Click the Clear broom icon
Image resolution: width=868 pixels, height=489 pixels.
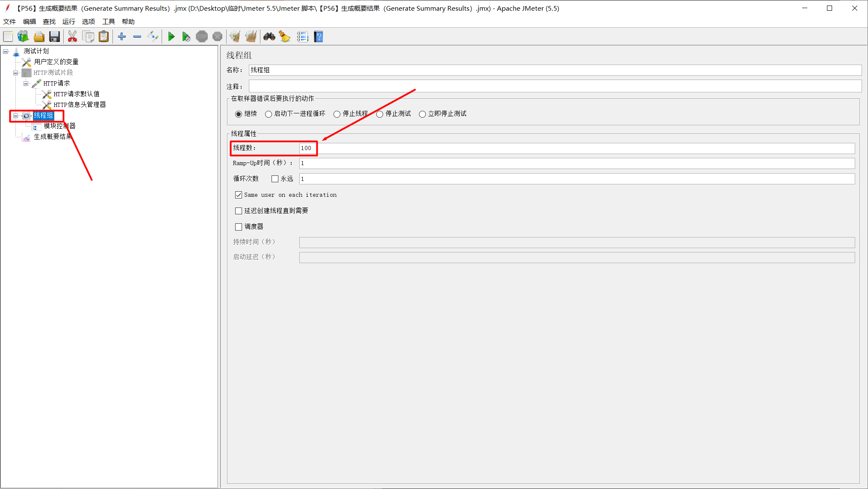click(235, 37)
